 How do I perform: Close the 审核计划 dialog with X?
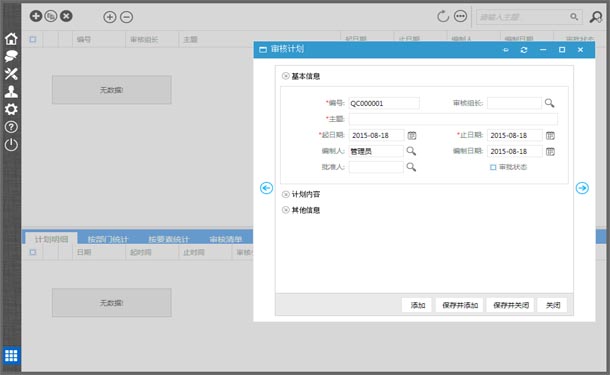click(x=580, y=50)
